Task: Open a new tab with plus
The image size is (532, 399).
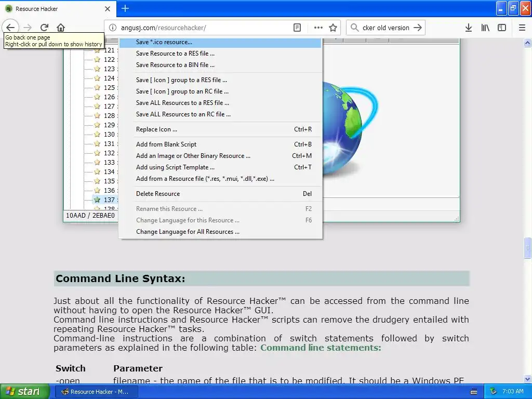Action: point(125,8)
